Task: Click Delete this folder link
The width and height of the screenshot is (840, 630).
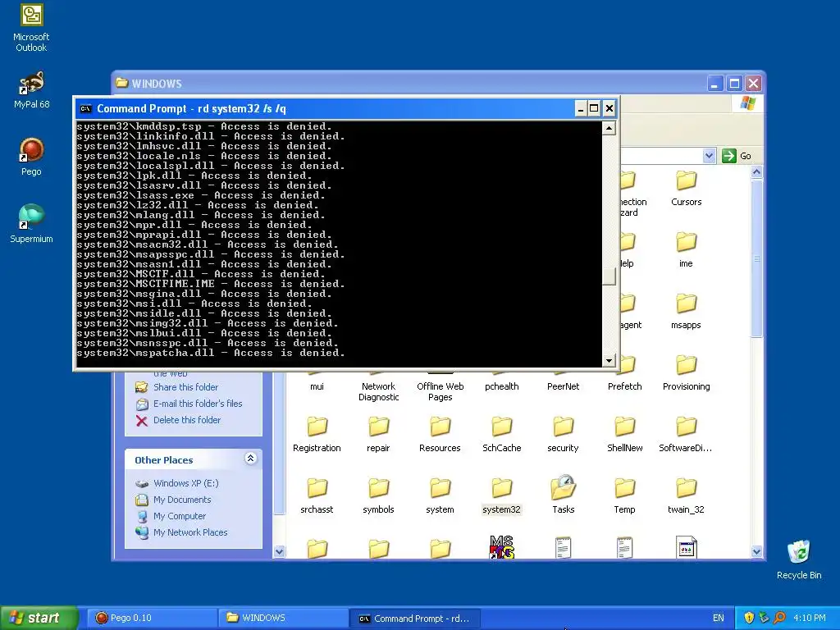Action: click(x=187, y=421)
